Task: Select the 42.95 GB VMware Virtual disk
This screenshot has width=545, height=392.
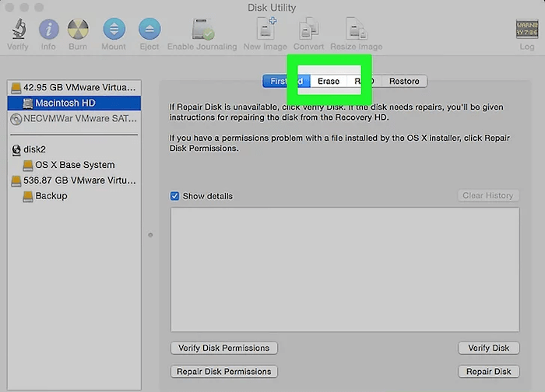Action: 74,87
